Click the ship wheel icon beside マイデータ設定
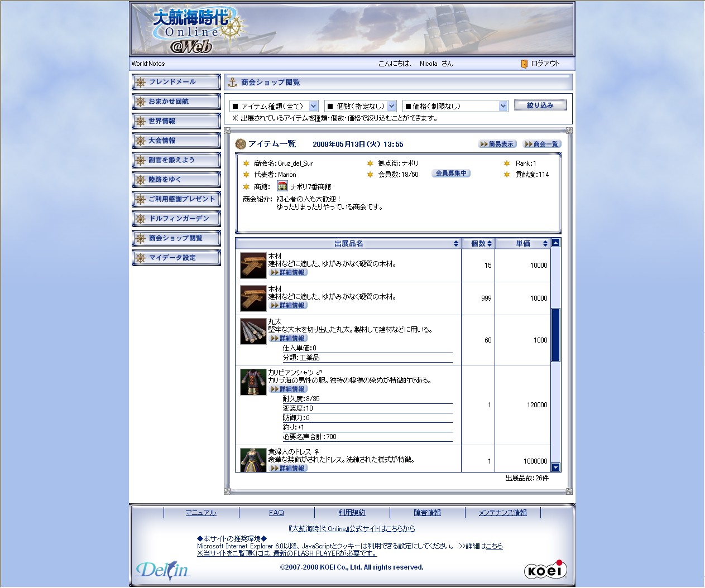The width and height of the screenshot is (705, 588). 141,258
